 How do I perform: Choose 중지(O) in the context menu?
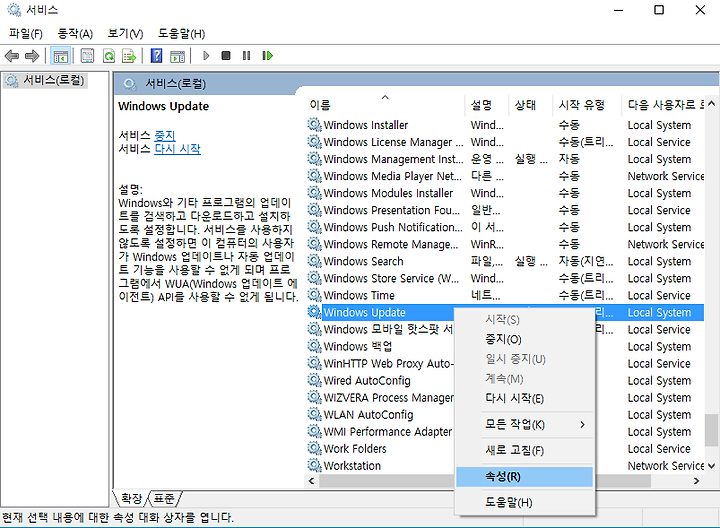(x=524, y=340)
